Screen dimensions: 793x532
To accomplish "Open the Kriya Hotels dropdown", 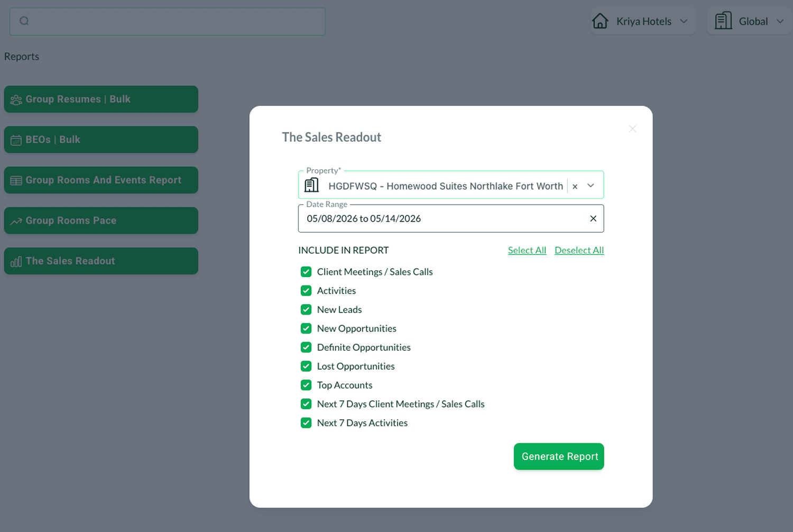I will pos(643,21).
